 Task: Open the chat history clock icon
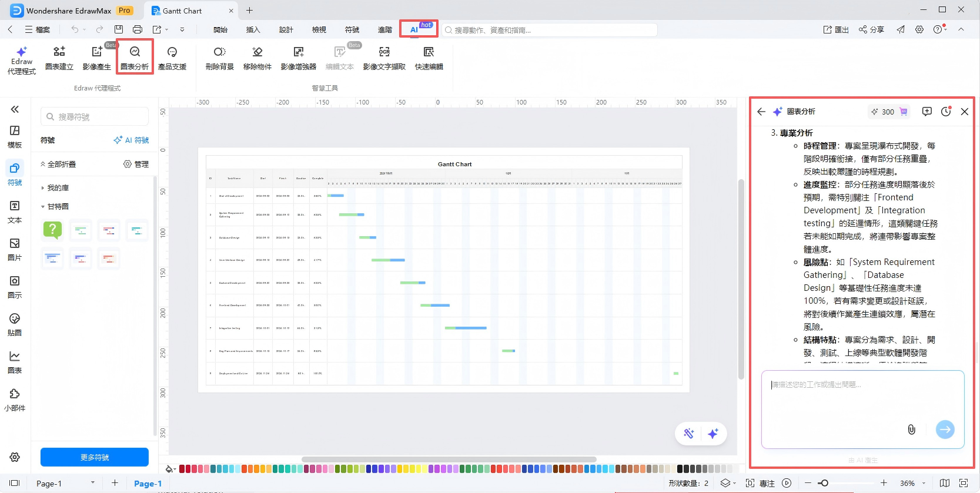coord(946,112)
